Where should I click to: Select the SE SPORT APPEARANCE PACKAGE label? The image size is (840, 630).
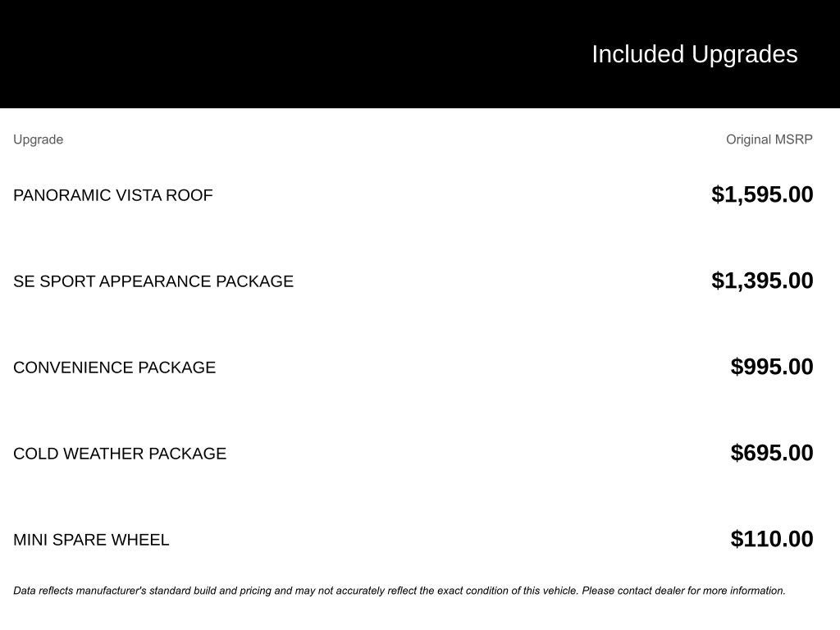tap(153, 281)
